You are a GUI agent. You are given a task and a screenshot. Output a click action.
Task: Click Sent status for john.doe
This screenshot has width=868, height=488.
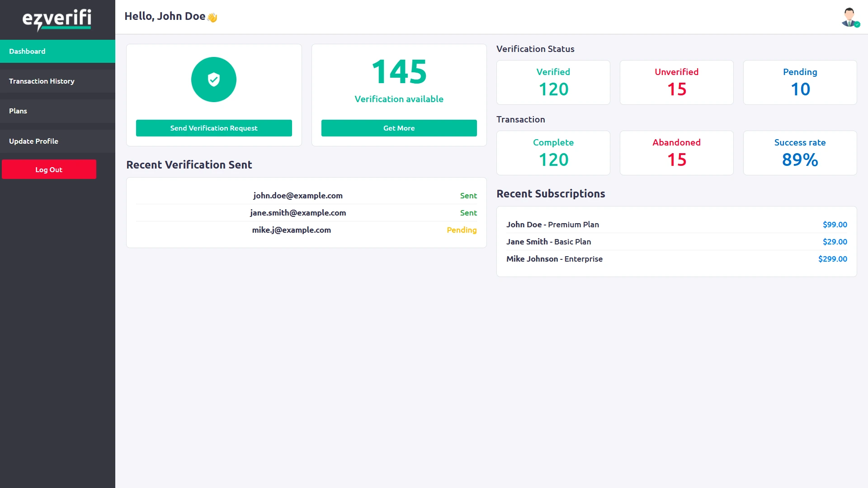pyautogui.click(x=468, y=196)
